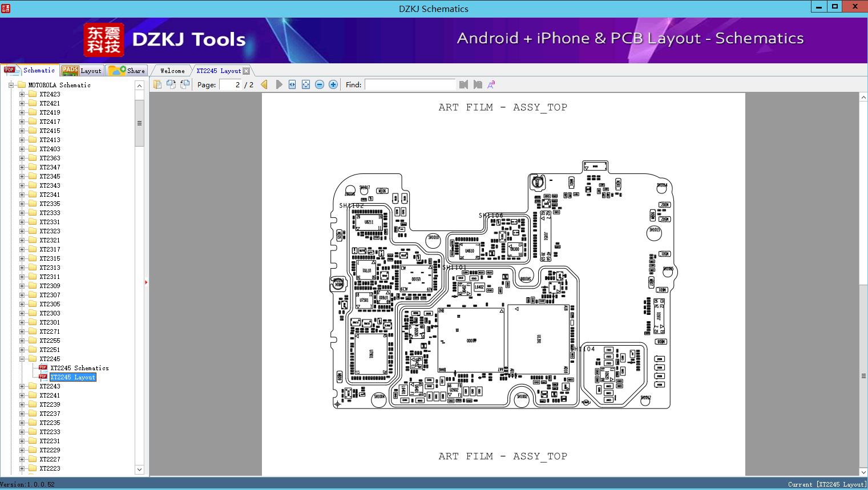Select the XT2363 folder row

point(50,158)
